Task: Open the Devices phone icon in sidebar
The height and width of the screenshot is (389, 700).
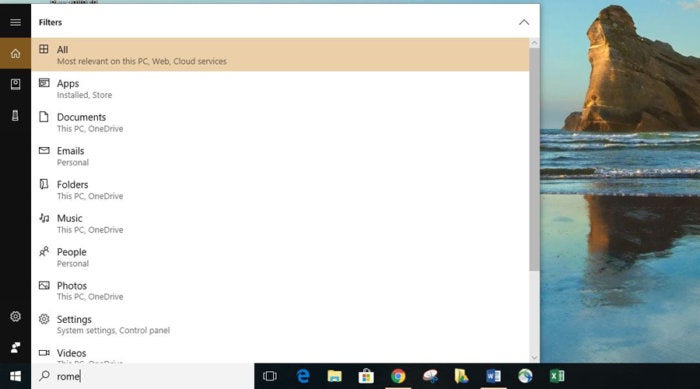Action: tap(15, 116)
